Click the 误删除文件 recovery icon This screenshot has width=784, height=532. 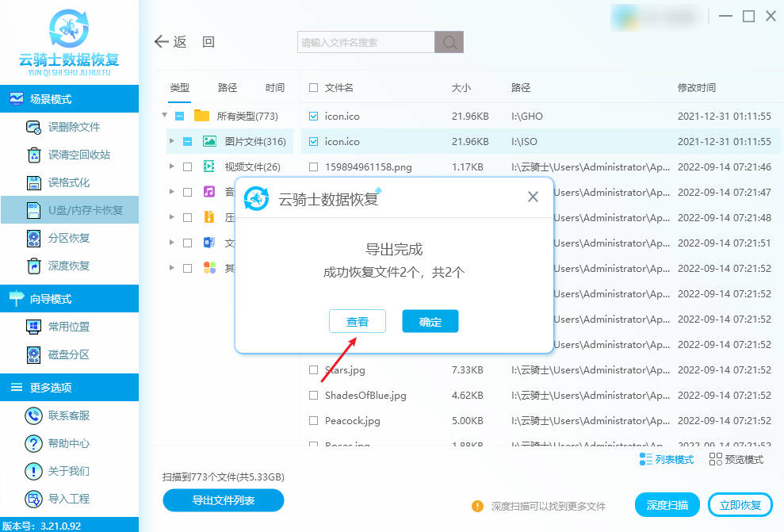point(33,127)
